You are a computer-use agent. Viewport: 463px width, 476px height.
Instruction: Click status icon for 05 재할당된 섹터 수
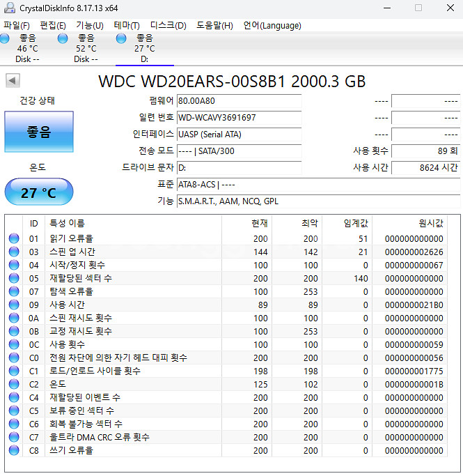14,278
